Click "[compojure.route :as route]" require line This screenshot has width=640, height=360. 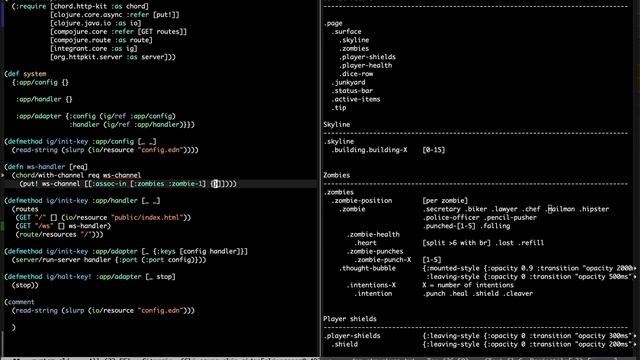pos(101,40)
